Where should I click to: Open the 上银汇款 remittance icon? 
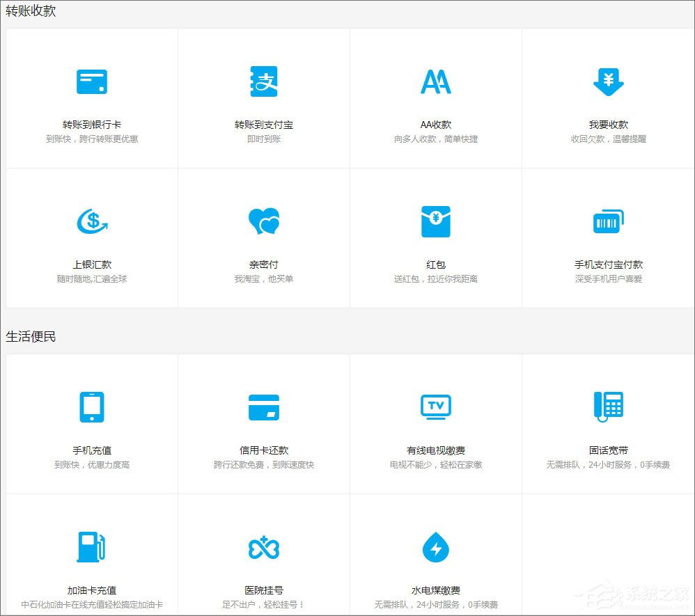91,221
